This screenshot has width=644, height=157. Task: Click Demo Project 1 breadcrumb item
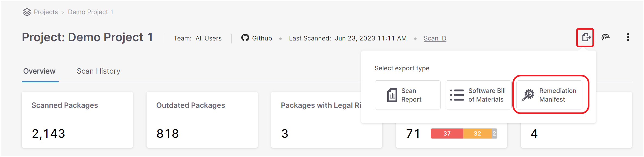click(91, 12)
